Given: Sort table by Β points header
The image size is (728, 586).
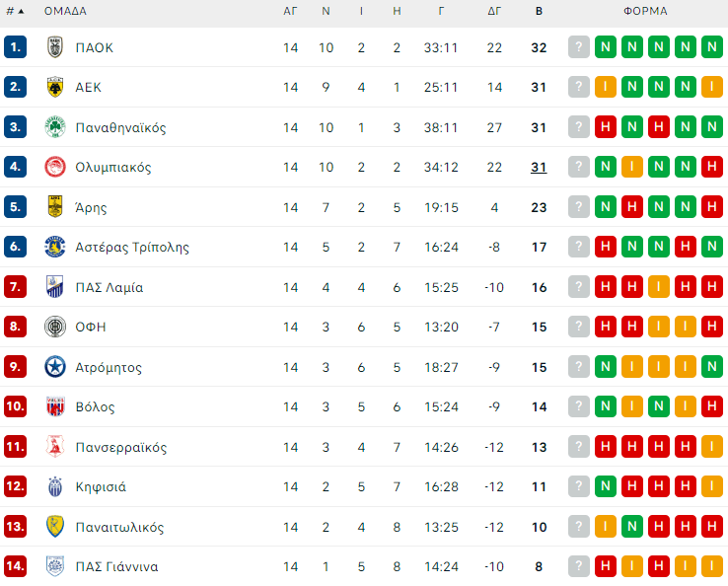Looking at the screenshot, I should coord(539,12).
